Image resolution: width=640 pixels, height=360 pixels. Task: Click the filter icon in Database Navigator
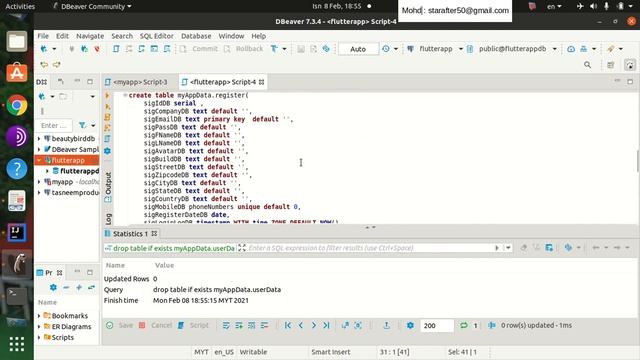coord(82,125)
